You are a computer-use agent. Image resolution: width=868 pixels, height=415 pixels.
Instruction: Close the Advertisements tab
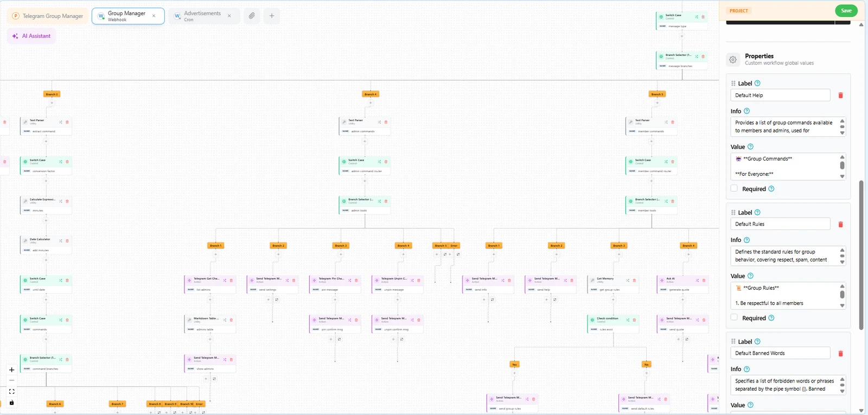[x=229, y=16]
